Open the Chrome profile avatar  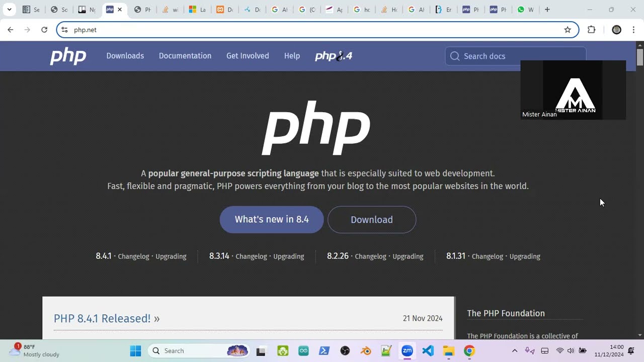tap(616, 30)
